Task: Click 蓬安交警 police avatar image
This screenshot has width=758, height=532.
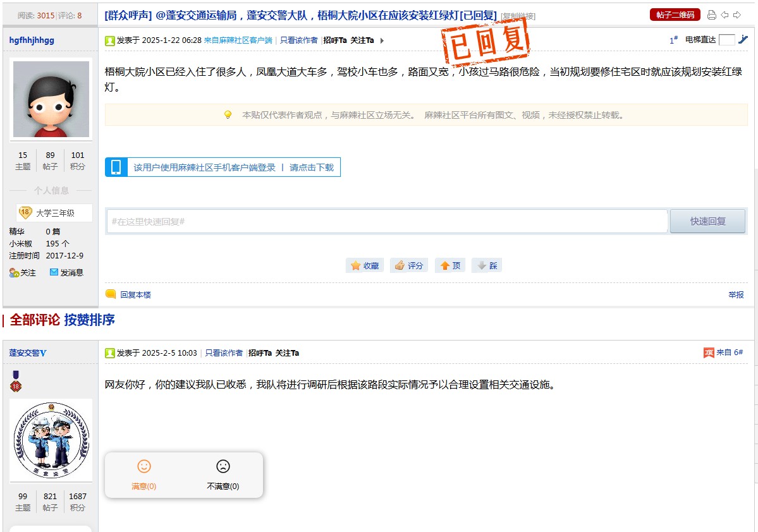Action: pos(51,440)
